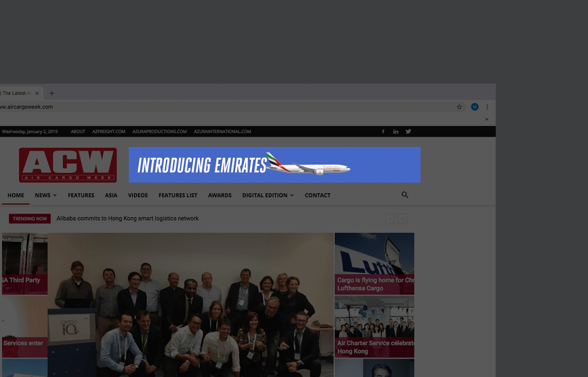Image resolution: width=588 pixels, height=377 pixels.
Task: Open the LinkedIn social icon
Action: click(395, 132)
